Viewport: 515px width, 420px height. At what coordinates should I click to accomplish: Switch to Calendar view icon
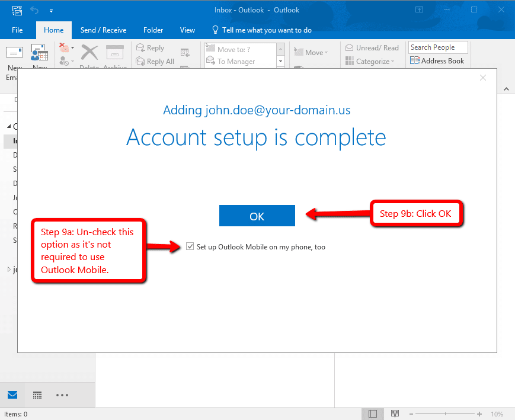[x=37, y=395]
